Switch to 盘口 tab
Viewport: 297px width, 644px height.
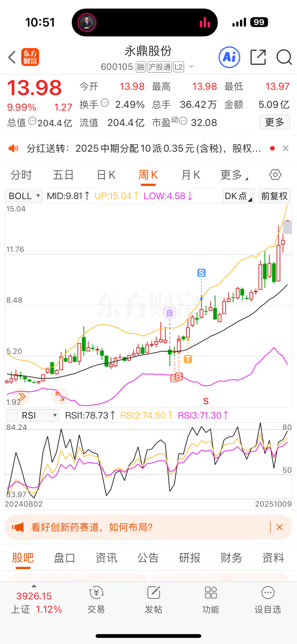coord(64,558)
